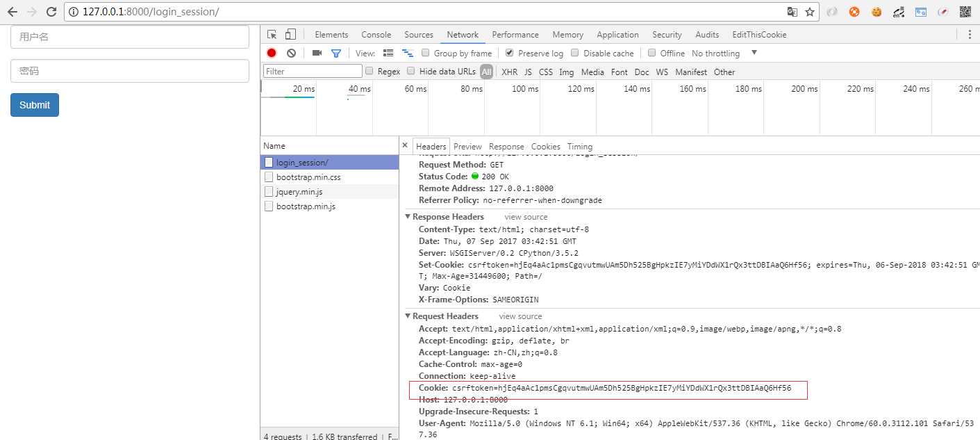
Task: Open the DevTools three-dot customize menu
Action: tap(970, 35)
